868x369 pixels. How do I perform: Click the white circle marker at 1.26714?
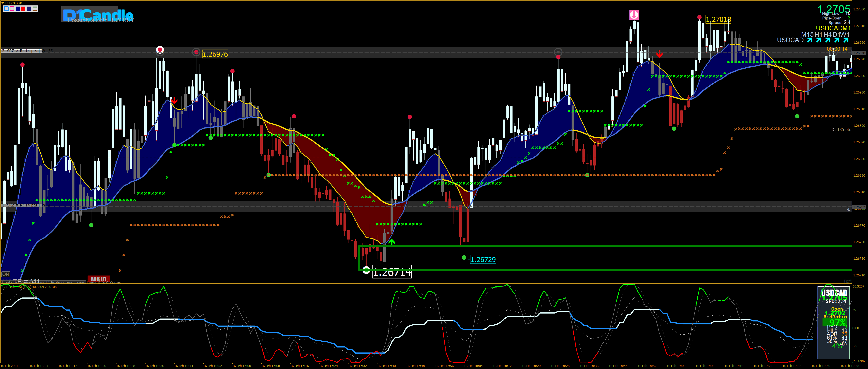[366, 270]
